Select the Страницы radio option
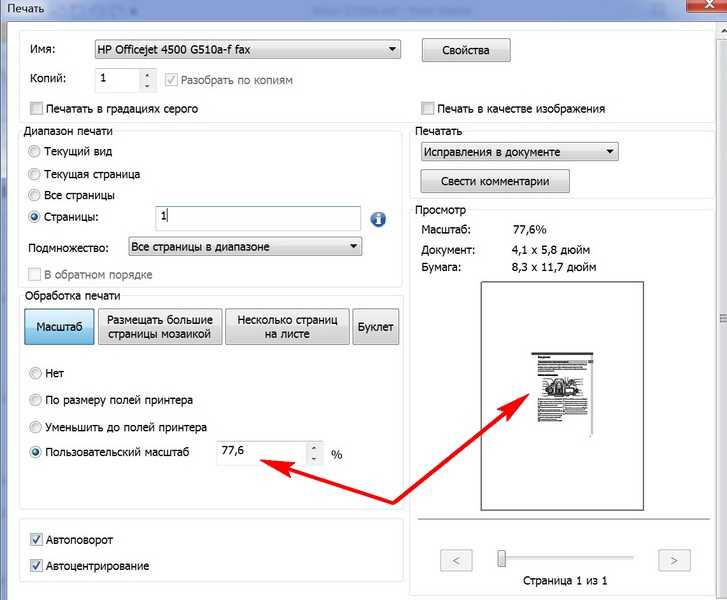 pos(34,217)
